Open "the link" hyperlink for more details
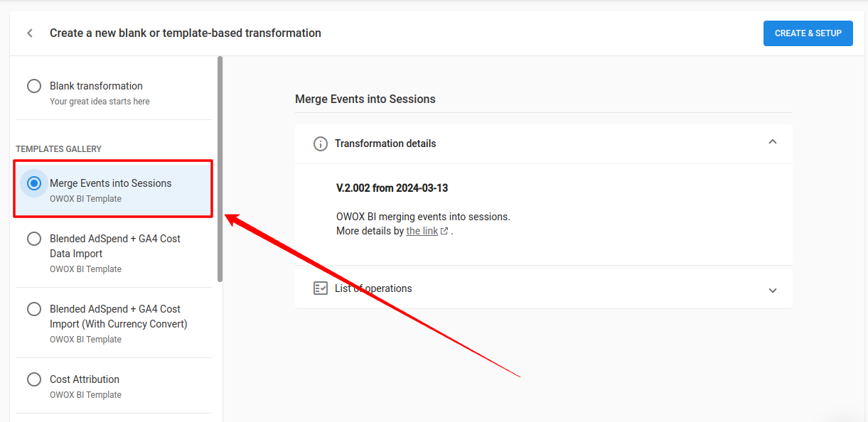This screenshot has width=868, height=422. pos(422,230)
